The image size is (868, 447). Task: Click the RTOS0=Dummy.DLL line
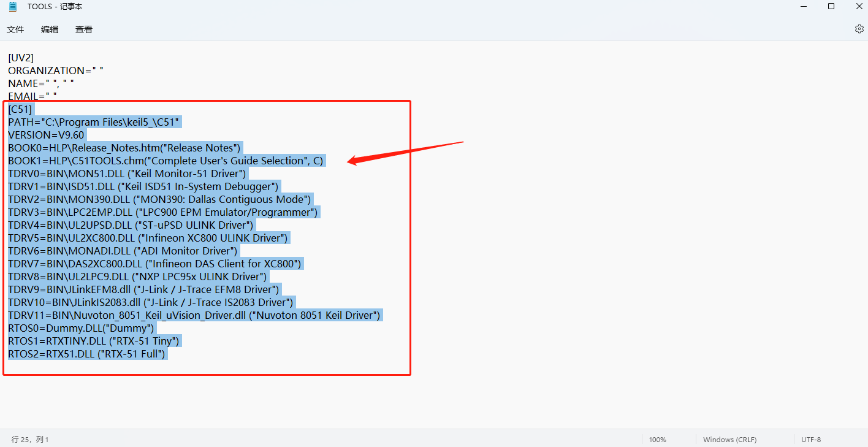(x=82, y=328)
